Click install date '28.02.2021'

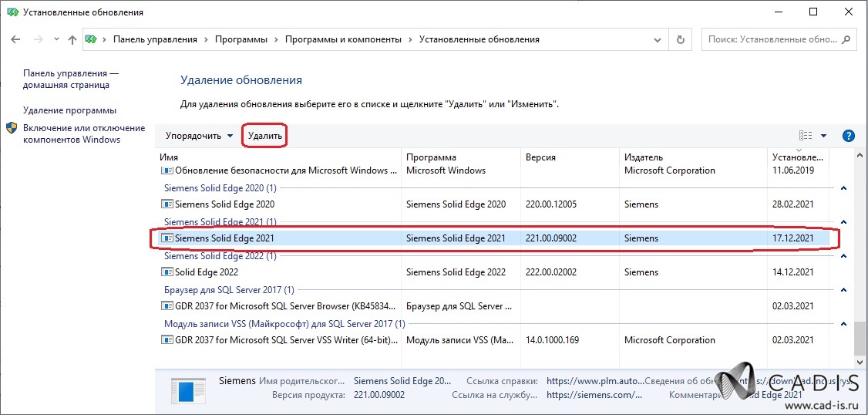[x=792, y=204]
